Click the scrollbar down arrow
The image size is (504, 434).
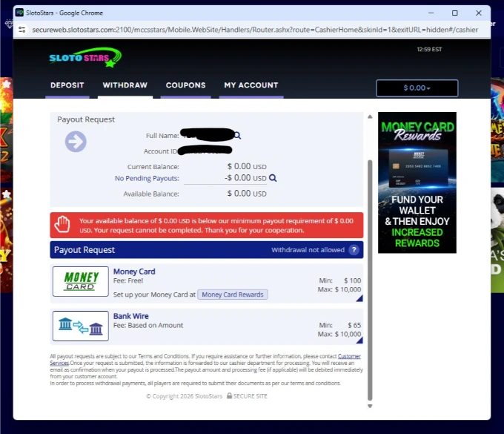pos(371,406)
